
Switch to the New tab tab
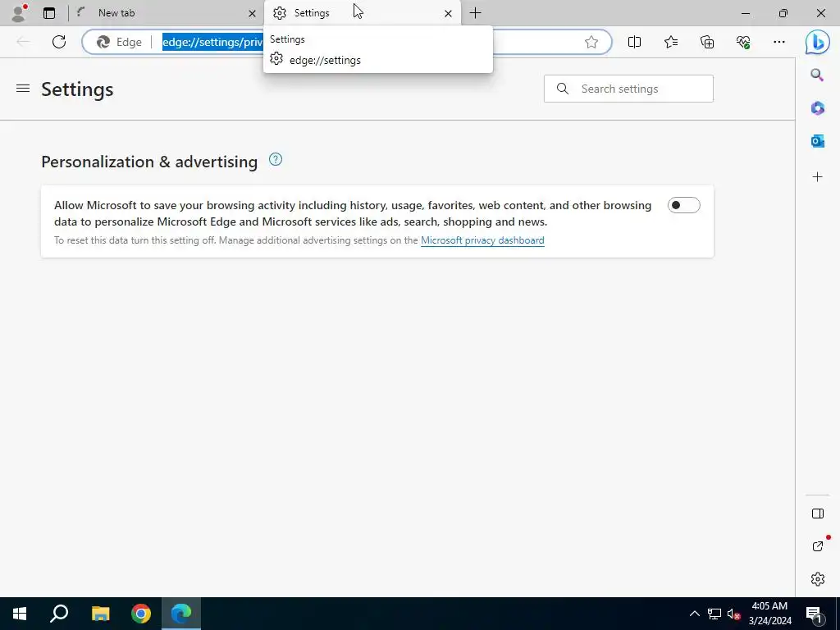[x=166, y=13]
